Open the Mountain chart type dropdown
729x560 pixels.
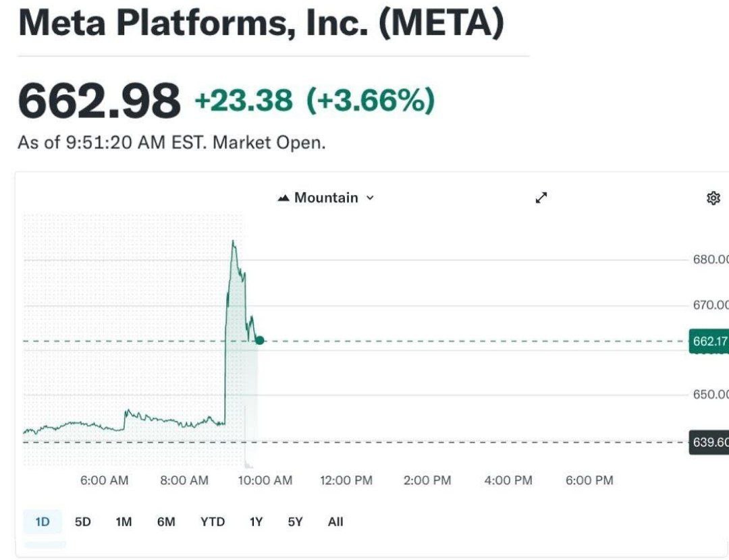pos(327,198)
